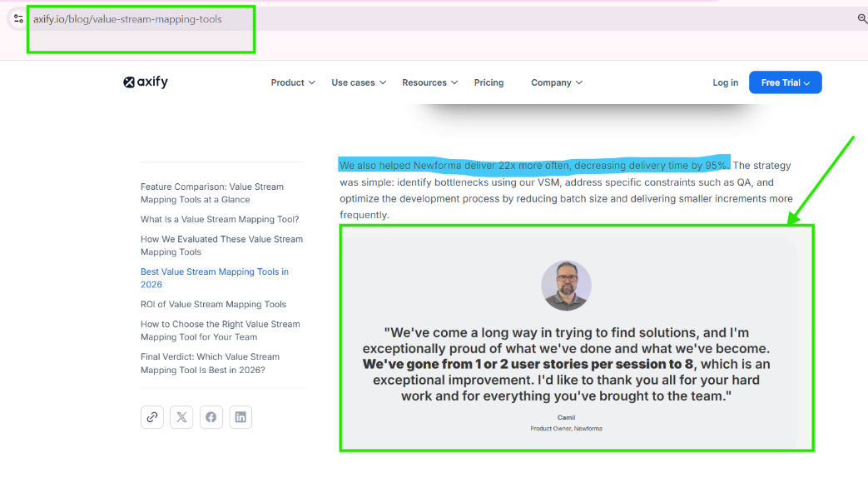Click Camil's profile photo in the testimonial
The image size is (868, 478).
click(566, 286)
